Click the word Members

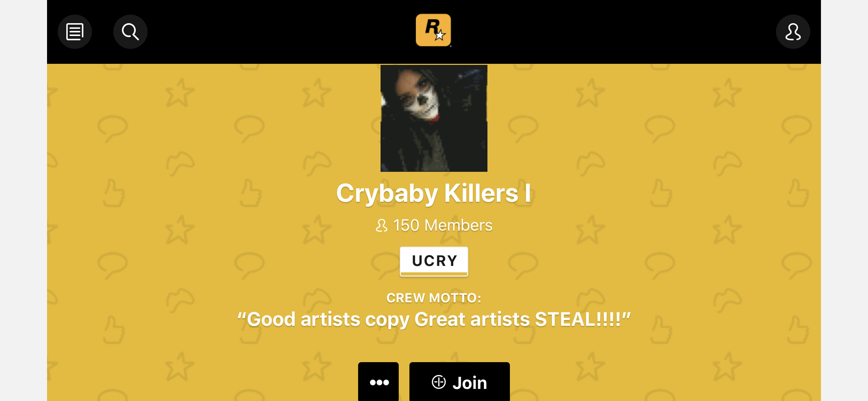[459, 225]
